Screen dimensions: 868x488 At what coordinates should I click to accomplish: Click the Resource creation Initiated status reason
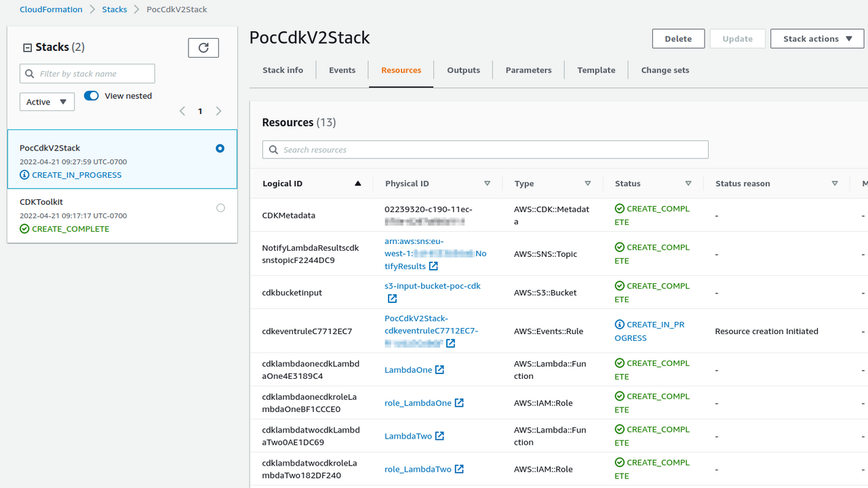click(x=767, y=331)
